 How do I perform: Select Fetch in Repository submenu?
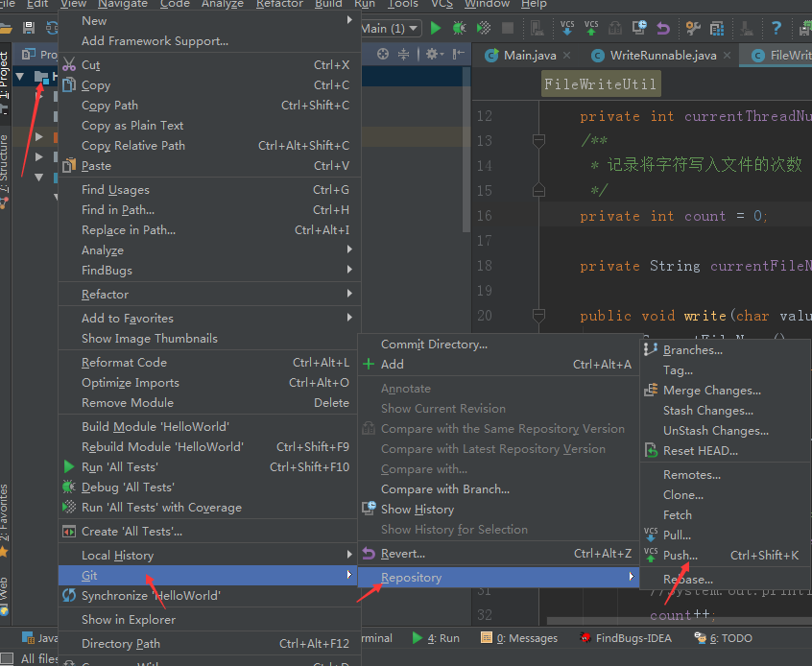(725, 514)
